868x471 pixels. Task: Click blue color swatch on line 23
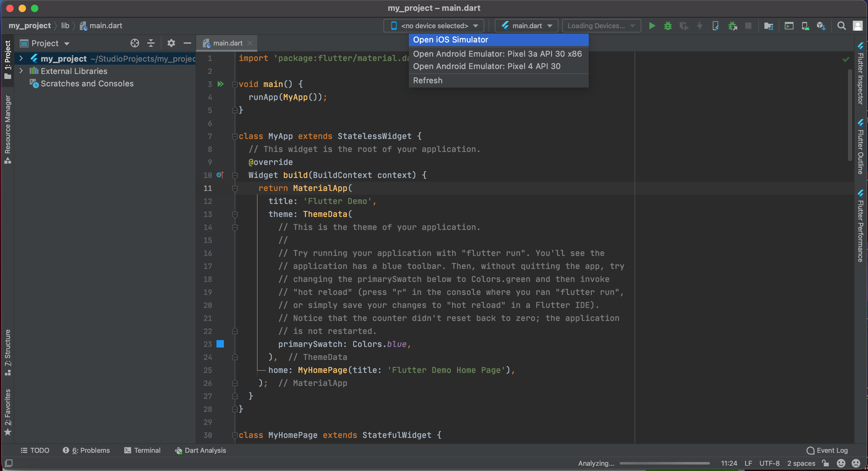(x=220, y=344)
